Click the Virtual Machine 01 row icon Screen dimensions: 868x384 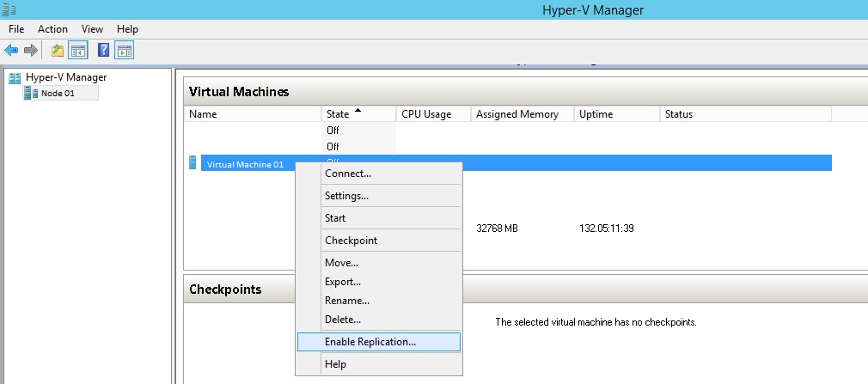click(x=193, y=162)
